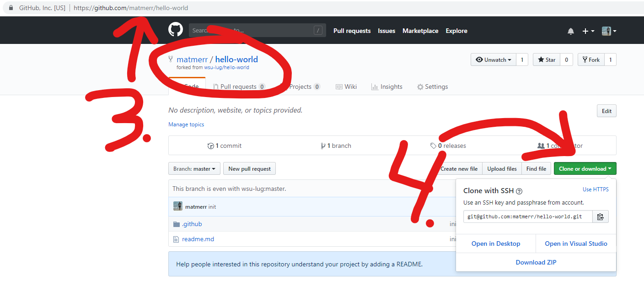Open the user avatar menu
This screenshot has width=644, height=292.
(x=609, y=31)
